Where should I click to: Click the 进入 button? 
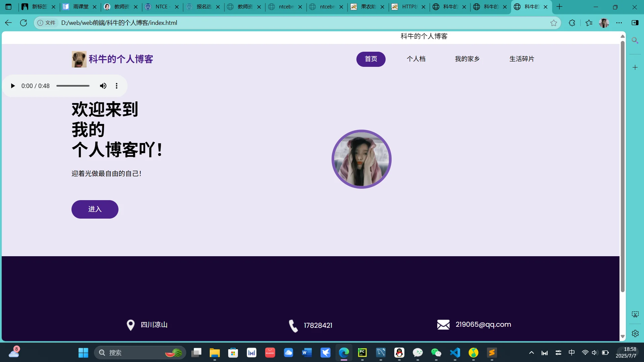95,209
